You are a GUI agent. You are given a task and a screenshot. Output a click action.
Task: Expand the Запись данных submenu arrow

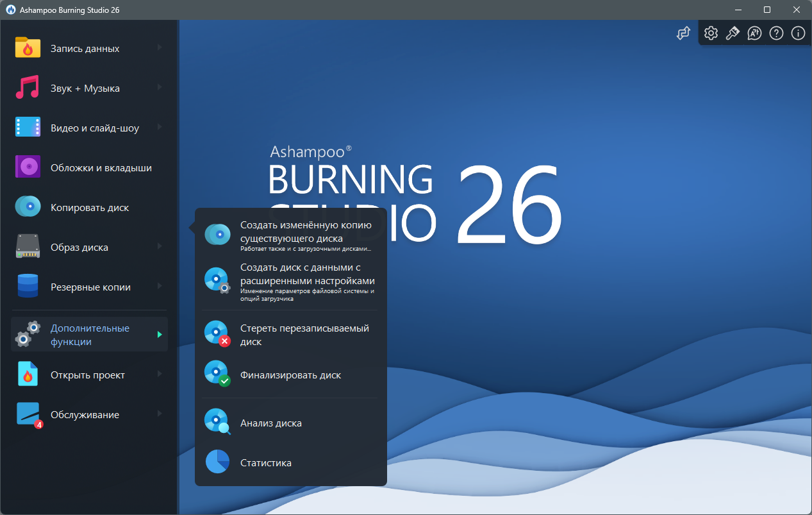click(160, 48)
